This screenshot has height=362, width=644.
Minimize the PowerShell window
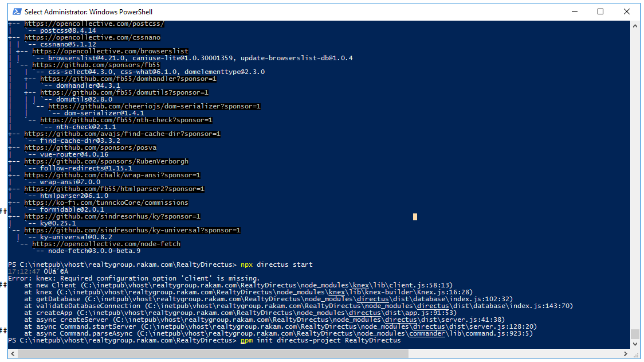pos(575,11)
